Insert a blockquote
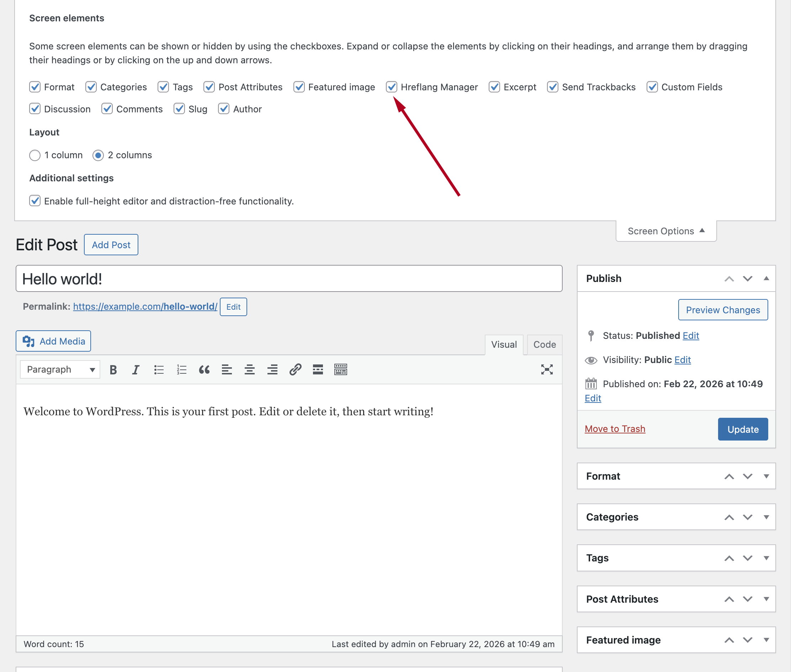This screenshot has height=672, width=791. 204,369
